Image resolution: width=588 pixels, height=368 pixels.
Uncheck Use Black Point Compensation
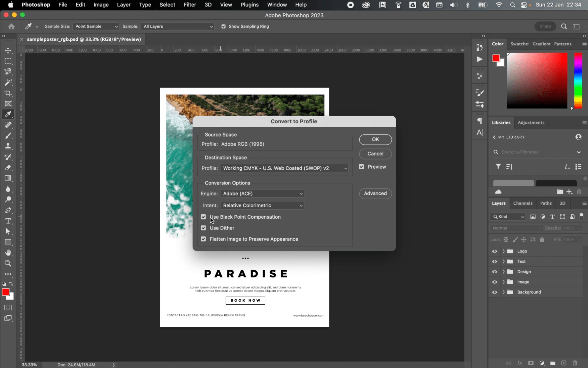click(x=203, y=217)
